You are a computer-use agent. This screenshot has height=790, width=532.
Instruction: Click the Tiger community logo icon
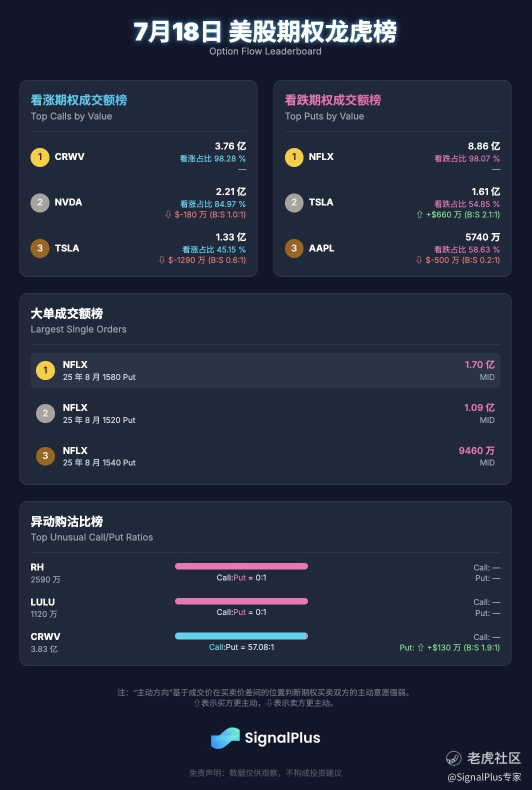[x=453, y=758]
